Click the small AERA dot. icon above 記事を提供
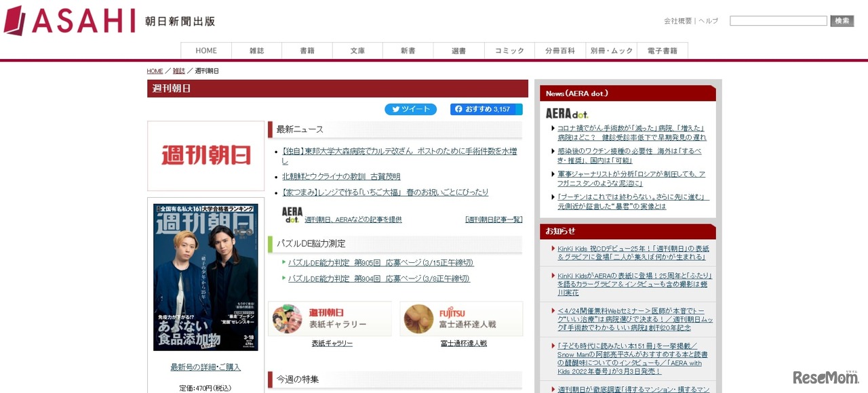Screen dimensions: 868x393 [292, 215]
